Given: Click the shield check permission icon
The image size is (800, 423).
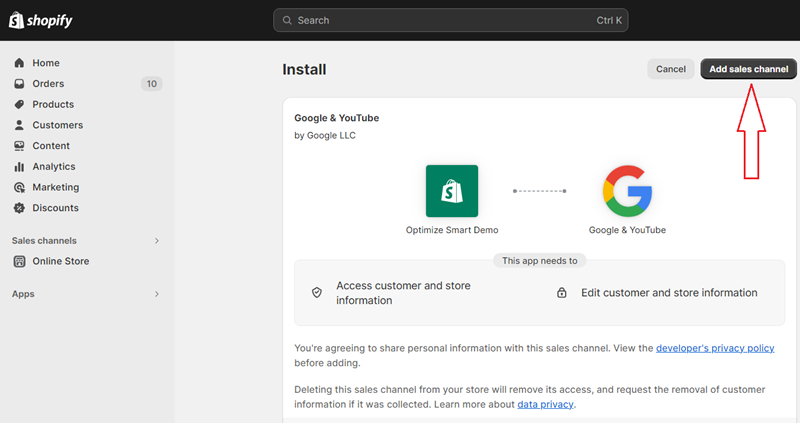Looking at the screenshot, I should tap(317, 293).
